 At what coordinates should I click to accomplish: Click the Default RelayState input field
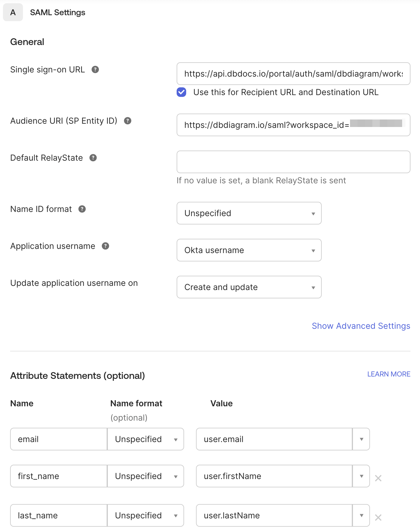point(293,162)
